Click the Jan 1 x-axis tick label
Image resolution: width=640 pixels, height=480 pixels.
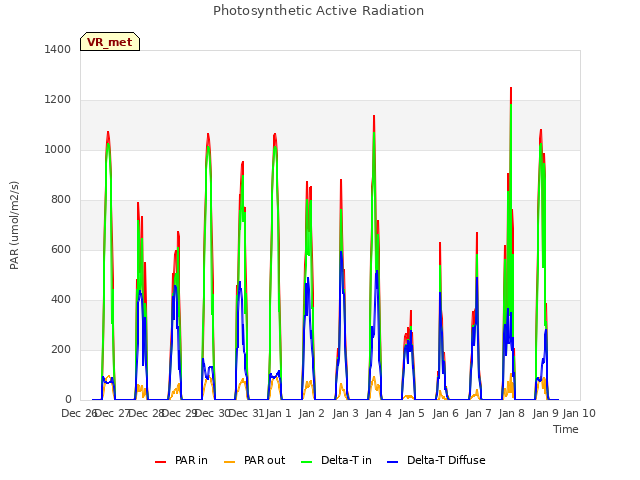pyautogui.click(x=279, y=413)
